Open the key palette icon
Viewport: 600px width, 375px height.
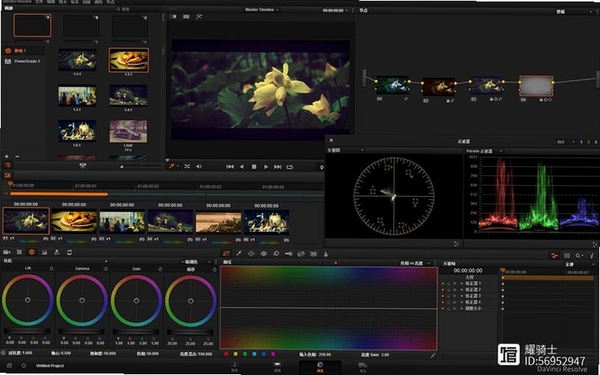coord(289,253)
